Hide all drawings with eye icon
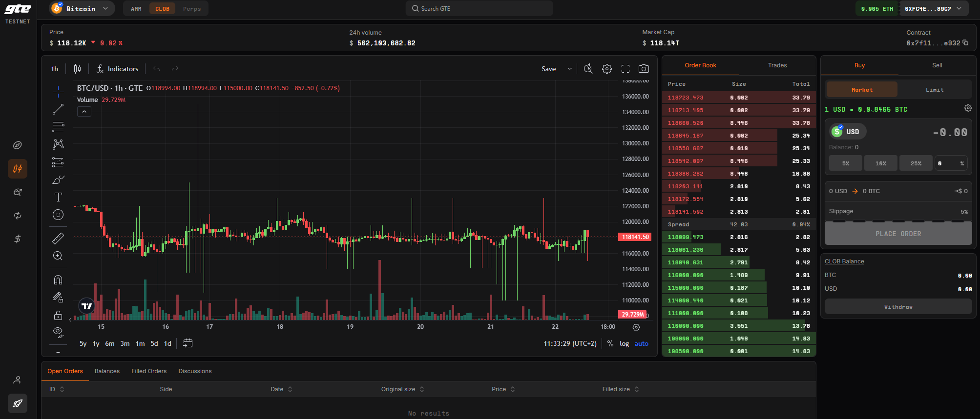This screenshot has height=419, width=980. 58,332
